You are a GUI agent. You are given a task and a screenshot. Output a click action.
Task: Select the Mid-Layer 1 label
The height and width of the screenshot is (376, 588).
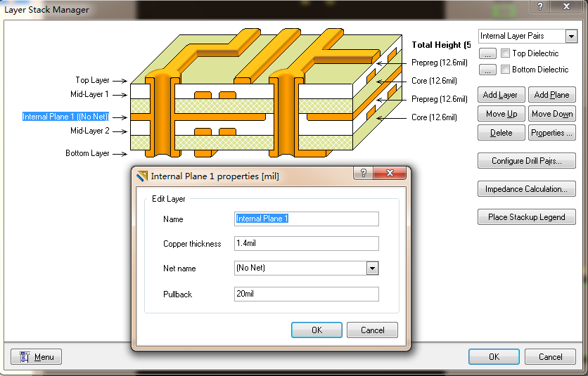pyautogui.click(x=89, y=94)
